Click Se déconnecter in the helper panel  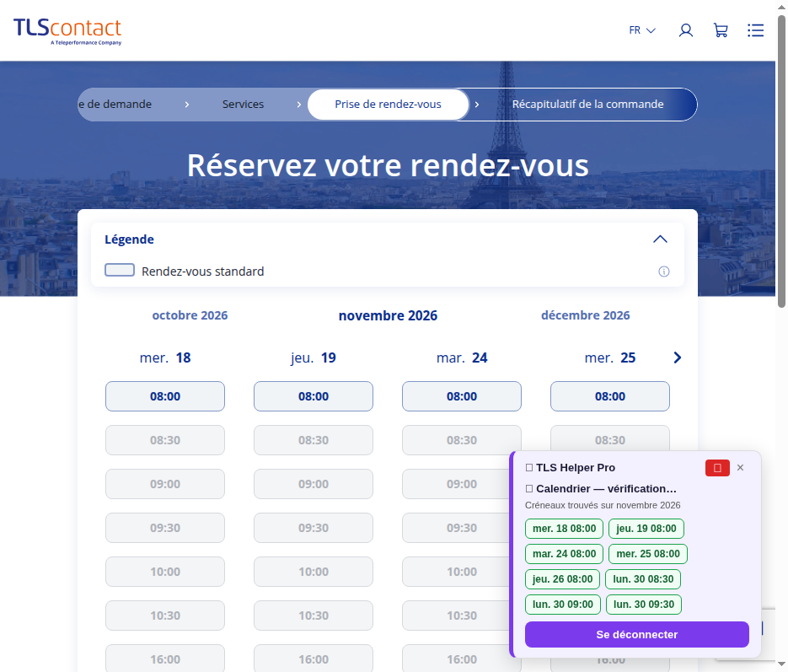[x=637, y=634]
